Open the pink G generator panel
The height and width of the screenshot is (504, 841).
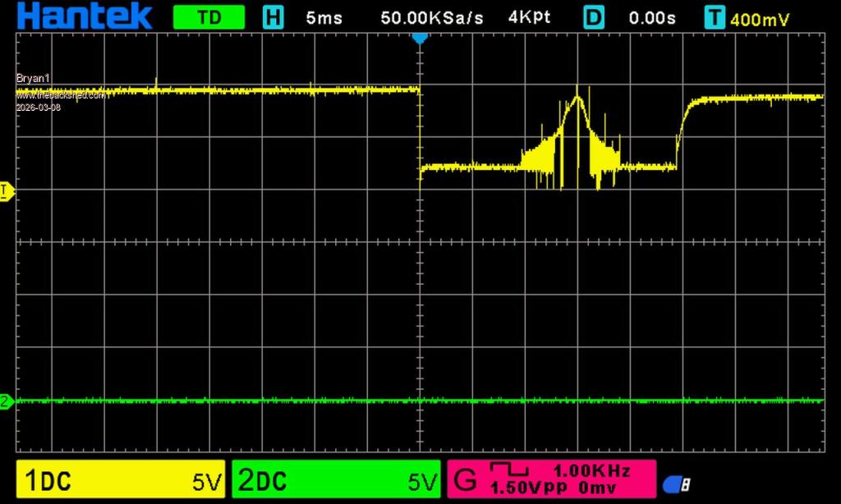551,479
